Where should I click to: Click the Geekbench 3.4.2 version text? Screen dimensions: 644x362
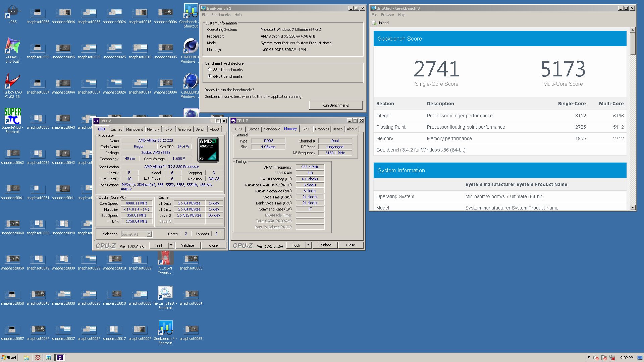pyautogui.click(x=421, y=150)
